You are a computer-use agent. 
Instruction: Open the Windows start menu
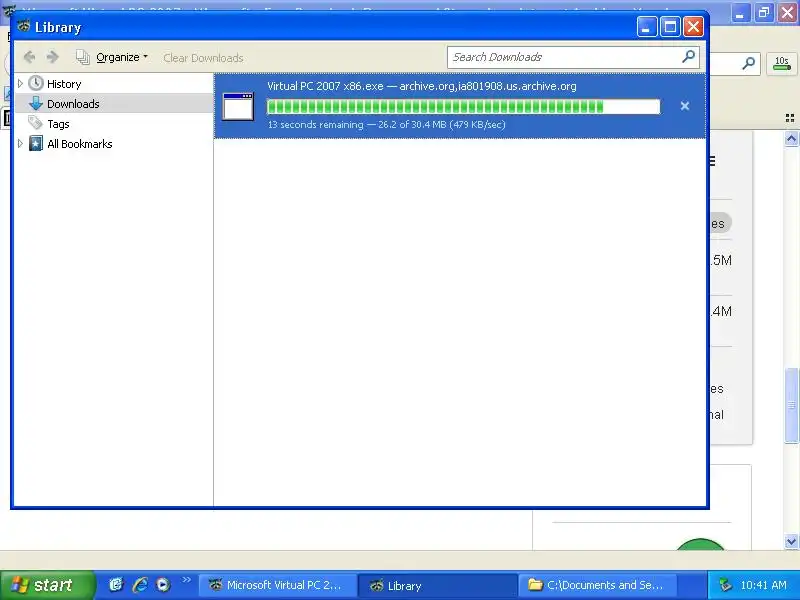pyautogui.click(x=47, y=585)
